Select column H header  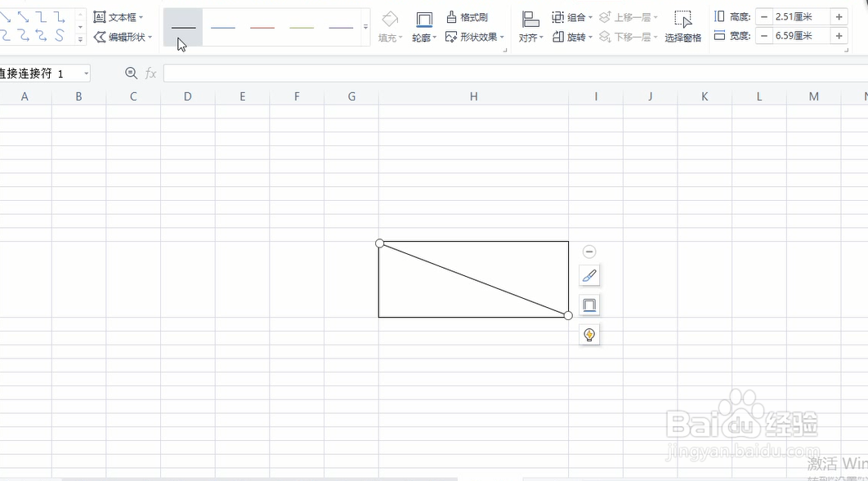(474, 96)
